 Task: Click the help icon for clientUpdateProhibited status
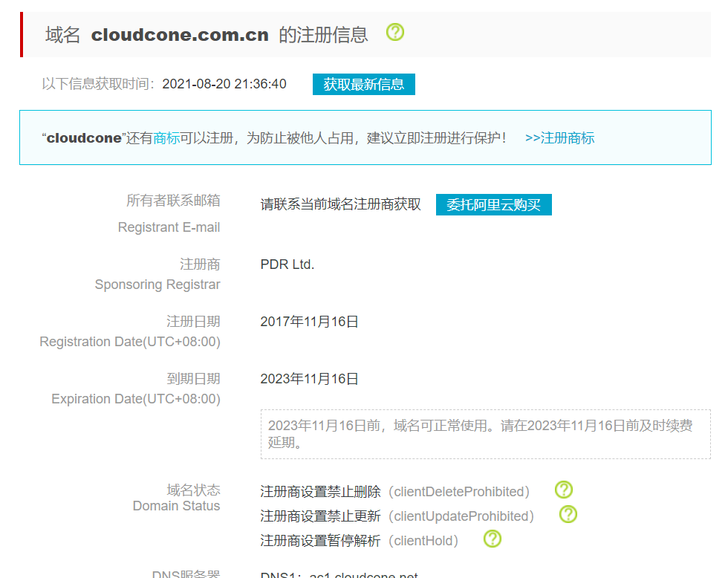coord(568,514)
